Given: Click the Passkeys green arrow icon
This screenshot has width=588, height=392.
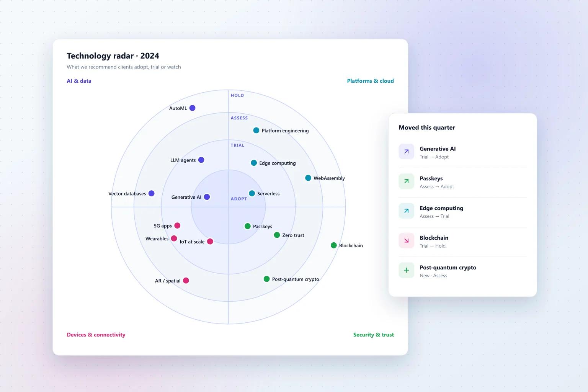Looking at the screenshot, I should click(x=406, y=181).
